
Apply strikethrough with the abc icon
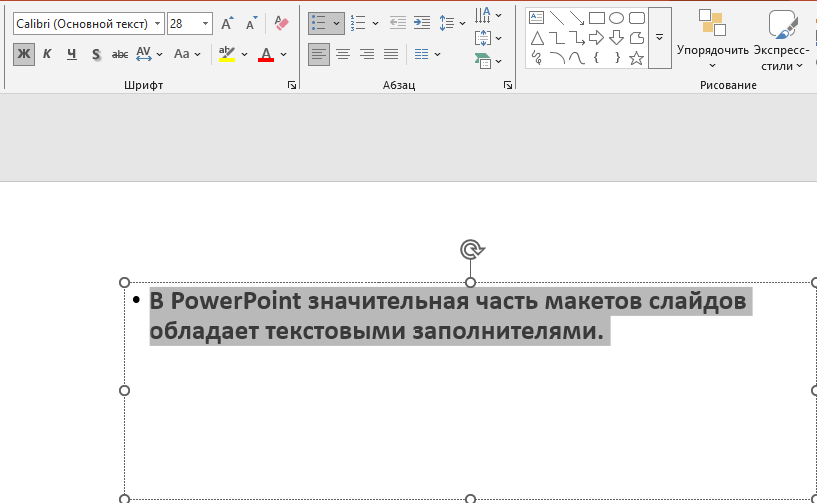pyautogui.click(x=120, y=54)
